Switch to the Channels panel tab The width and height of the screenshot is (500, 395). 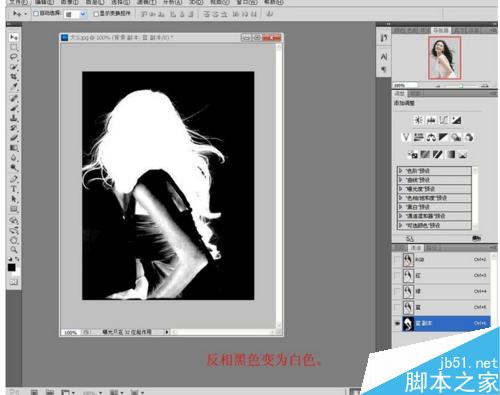[416, 248]
